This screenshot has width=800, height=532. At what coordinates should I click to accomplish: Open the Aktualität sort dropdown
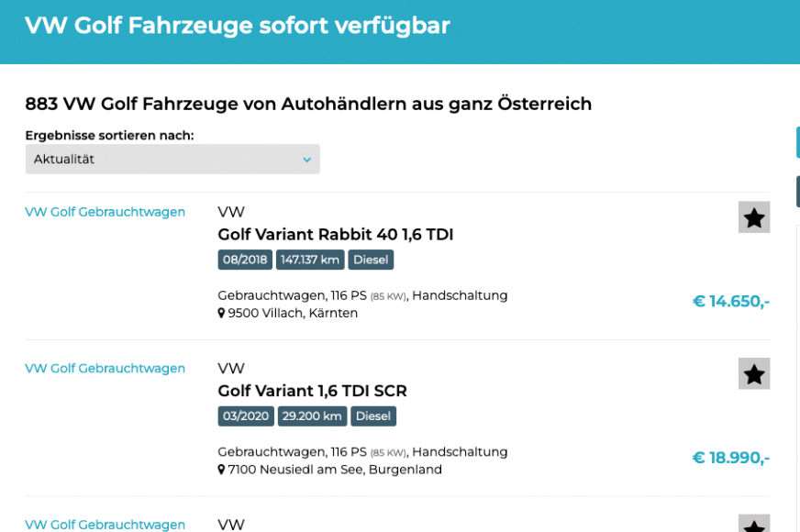pyautogui.click(x=172, y=159)
